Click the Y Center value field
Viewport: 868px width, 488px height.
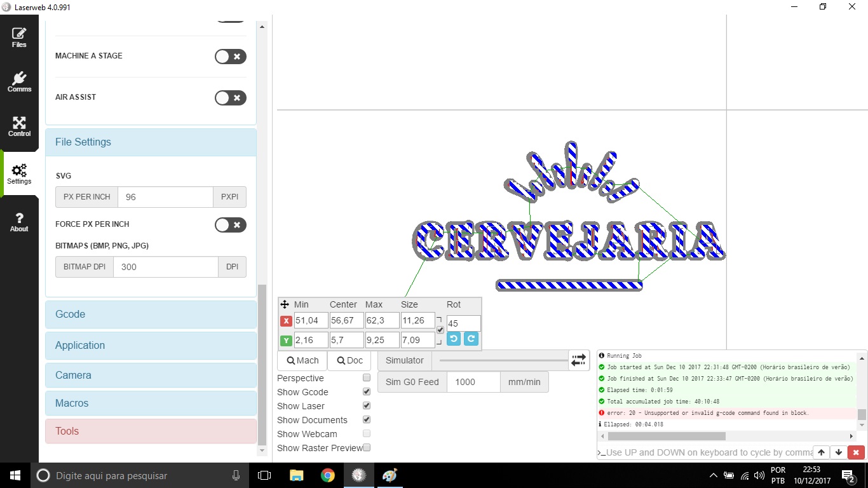pyautogui.click(x=346, y=340)
